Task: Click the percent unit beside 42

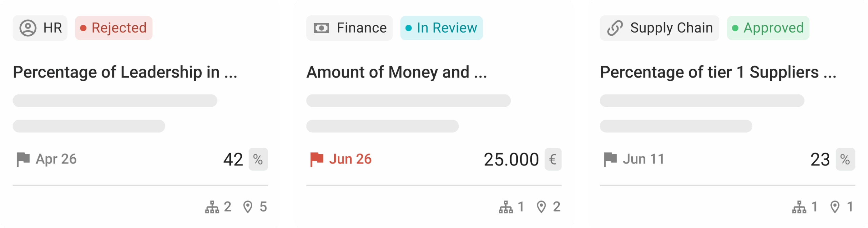Action: (x=258, y=159)
